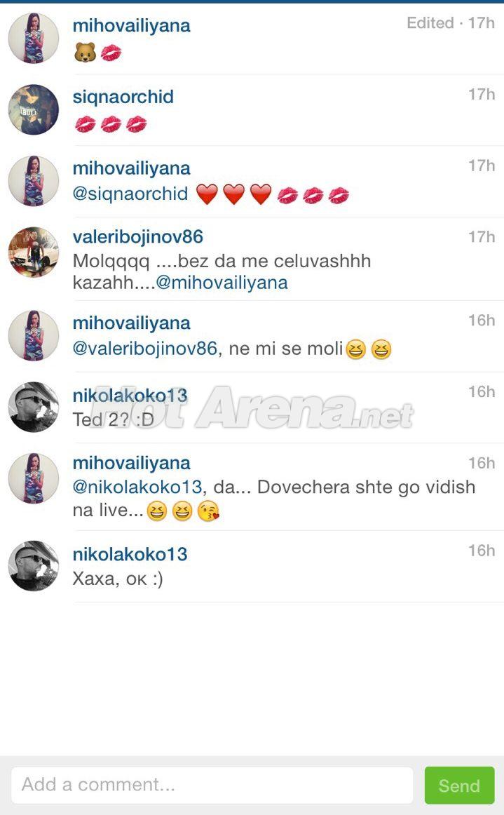Tap nikolakoko13's avatar beside the 'Ted 2?' comment
This screenshot has height=815, width=504.
[x=33, y=407]
